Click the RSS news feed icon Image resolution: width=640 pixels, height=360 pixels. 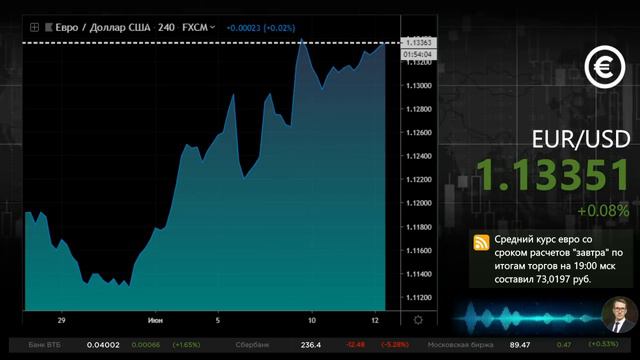pyautogui.click(x=481, y=242)
